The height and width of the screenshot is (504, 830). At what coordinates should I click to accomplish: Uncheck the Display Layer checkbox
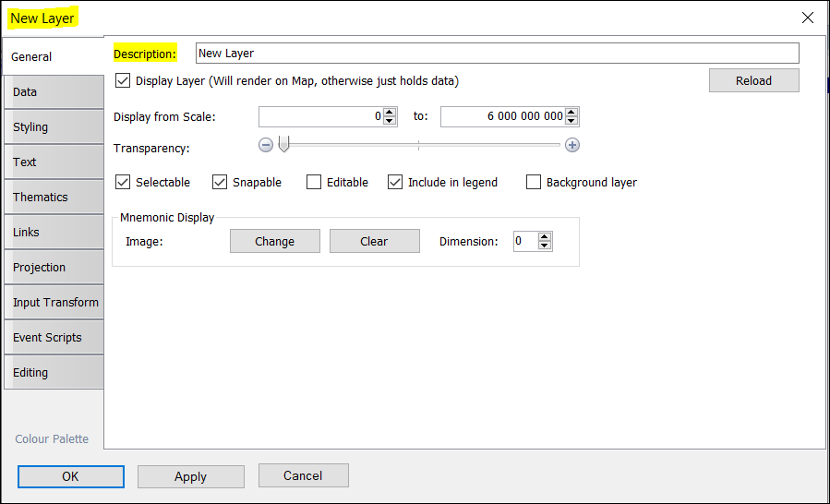tap(123, 81)
